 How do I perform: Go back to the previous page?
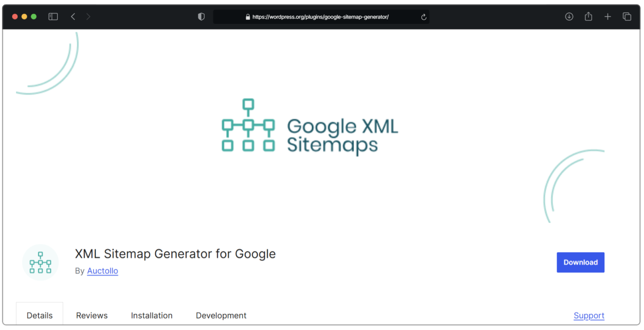click(x=73, y=16)
